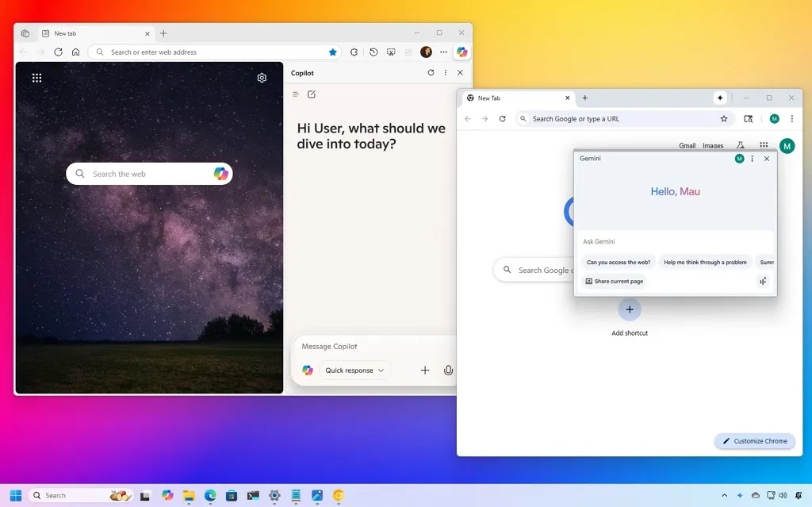This screenshot has width=812, height=507.
Task: Close the Gemini panel
Action: pyautogui.click(x=767, y=159)
